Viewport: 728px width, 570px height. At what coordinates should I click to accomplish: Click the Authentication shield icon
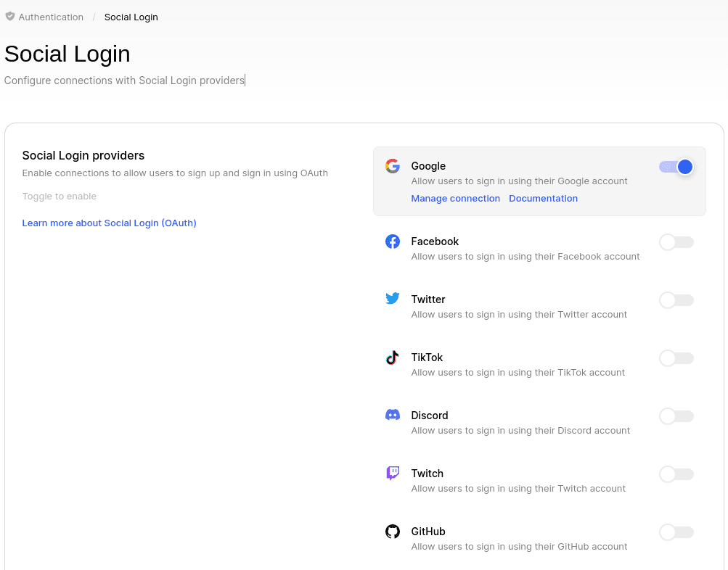click(x=9, y=17)
